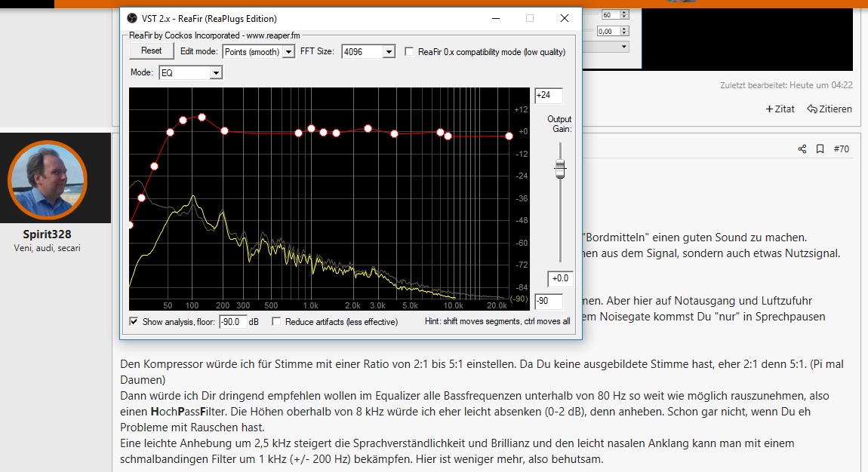Click the +24 graph top range field
This screenshot has height=472, width=868.
tap(549, 95)
